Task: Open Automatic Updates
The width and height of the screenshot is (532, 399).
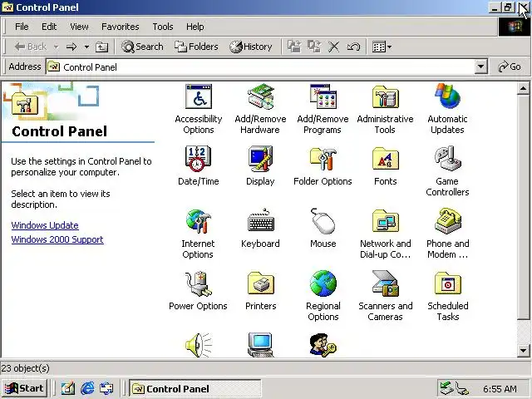Action: click(447, 109)
